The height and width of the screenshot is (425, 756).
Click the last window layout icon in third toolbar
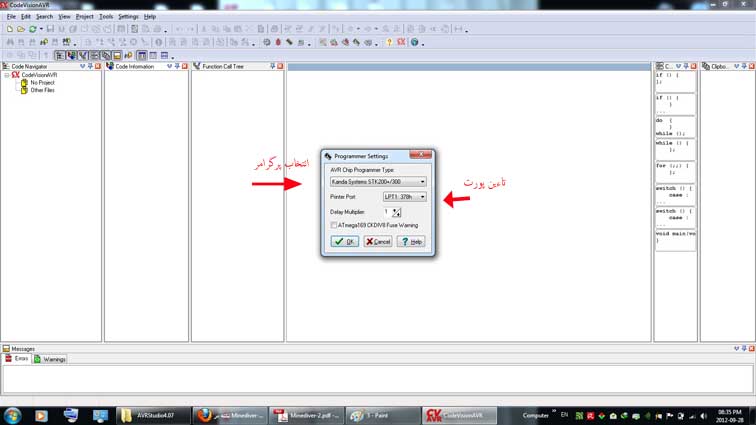pyautogui.click(x=164, y=55)
